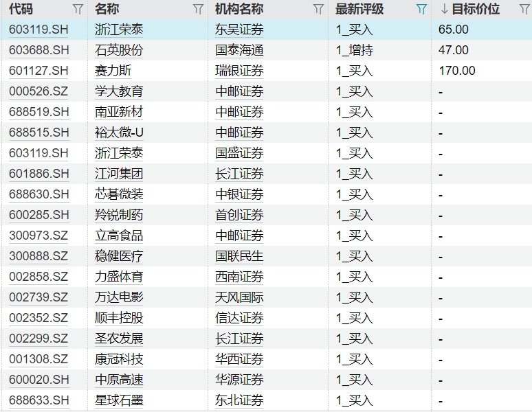Open stock code 603119.SH in 东吴证券 row

38,30
